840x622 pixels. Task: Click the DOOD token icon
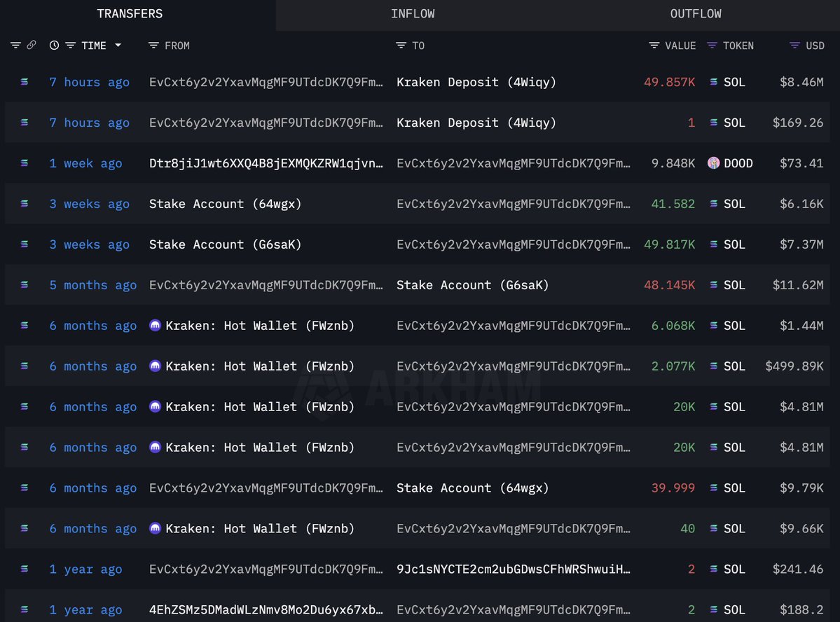coord(714,163)
